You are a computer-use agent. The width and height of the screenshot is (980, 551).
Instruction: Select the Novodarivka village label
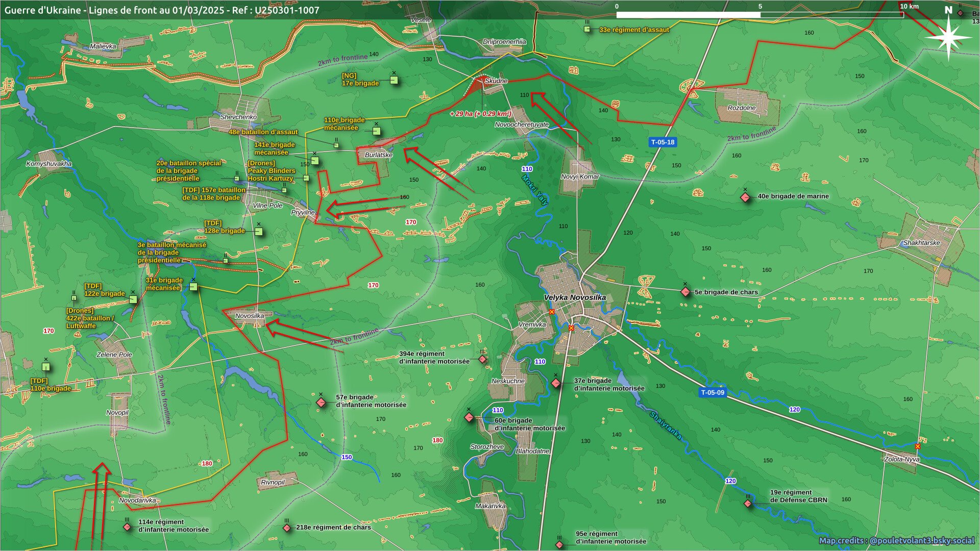coord(137,500)
